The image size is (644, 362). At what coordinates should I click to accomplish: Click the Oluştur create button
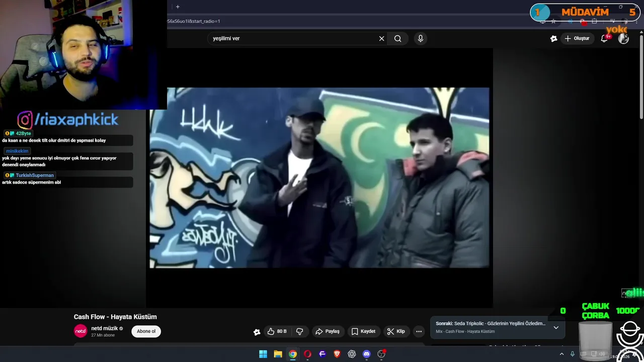[577, 39]
